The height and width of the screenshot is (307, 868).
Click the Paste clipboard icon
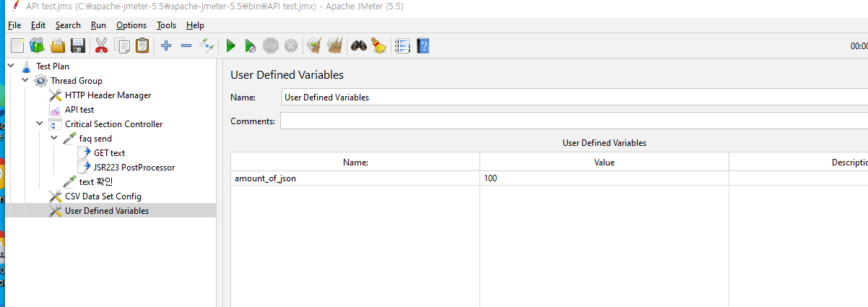142,46
